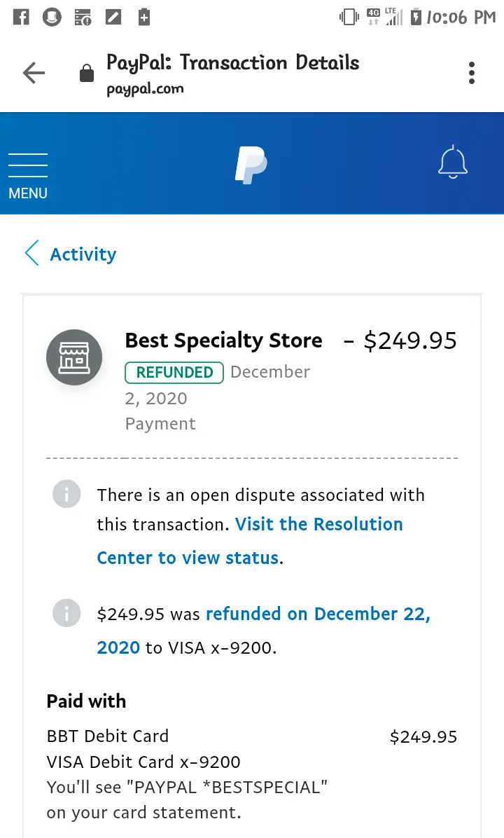
Task: Open the notifications bell
Action: [x=453, y=162]
